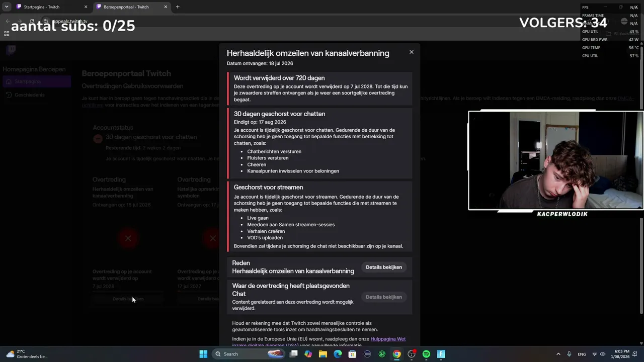Open the weather widget showing 21°C

point(27,354)
